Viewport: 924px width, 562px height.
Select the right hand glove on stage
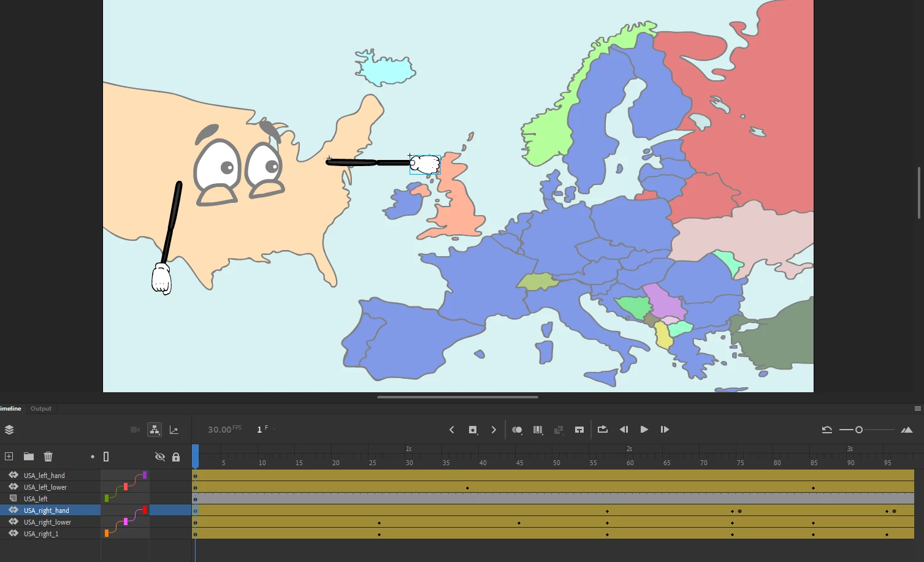425,164
